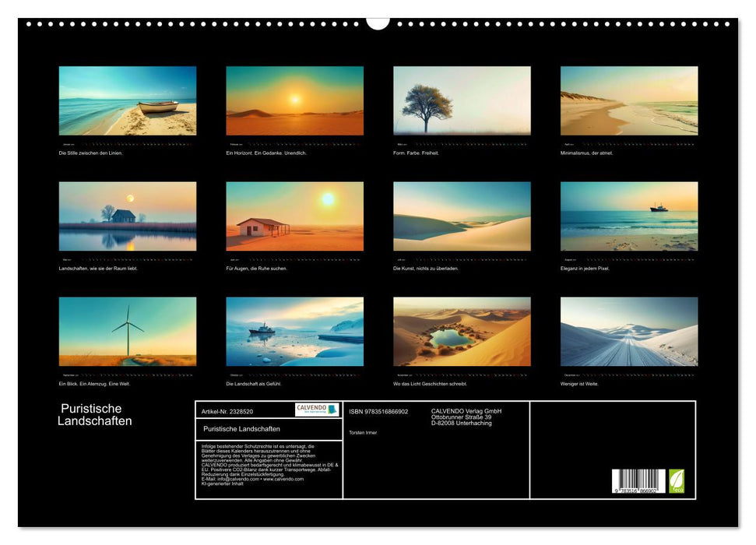756x545 pixels.
Task: Click the 'ISBN 9783516866902' text
Action: click(x=378, y=412)
